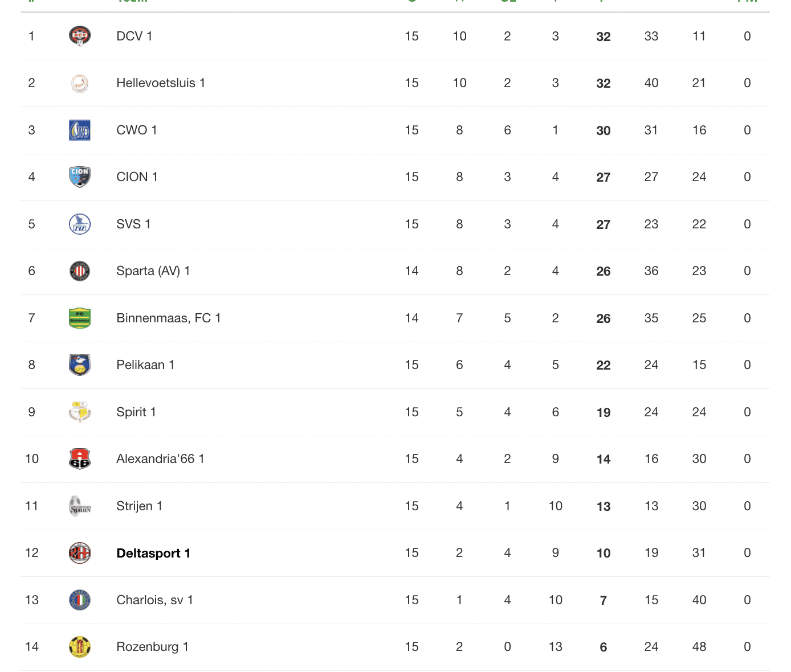Click the Hellevoetsluis 1 club crest
791x672 pixels.
[80, 83]
